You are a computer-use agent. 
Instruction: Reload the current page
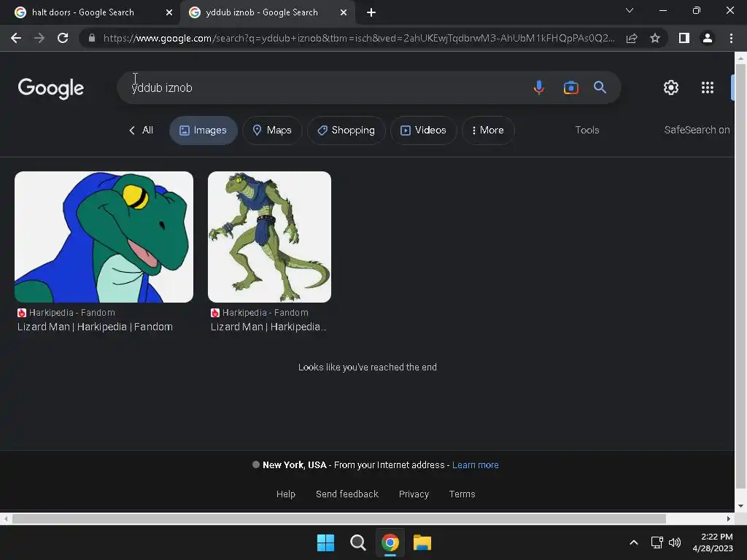pos(63,38)
